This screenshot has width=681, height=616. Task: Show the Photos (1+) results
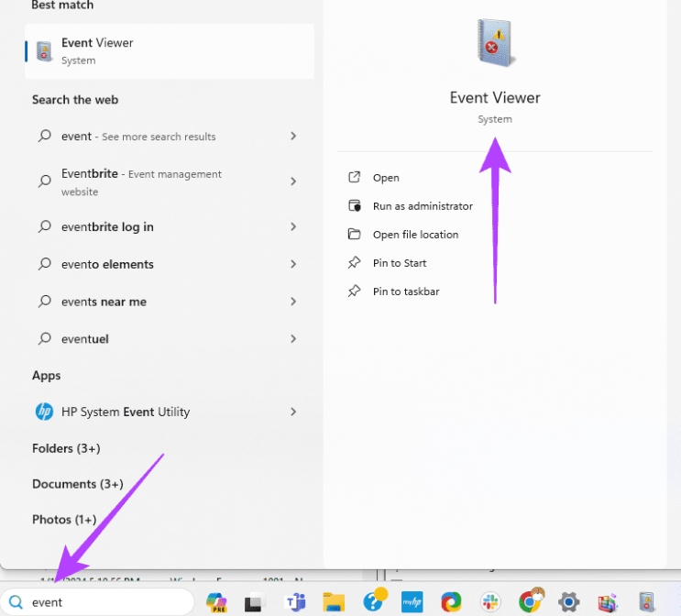[64, 520]
